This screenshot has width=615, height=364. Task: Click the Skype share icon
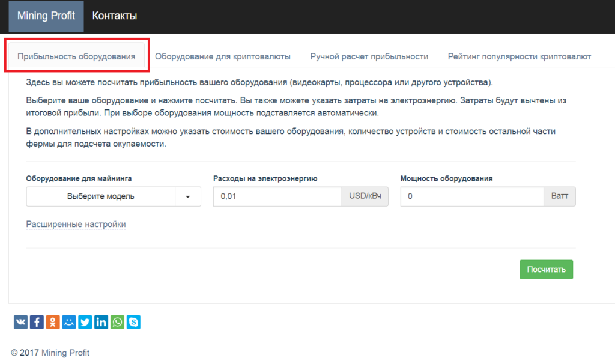click(x=133, y=322)
